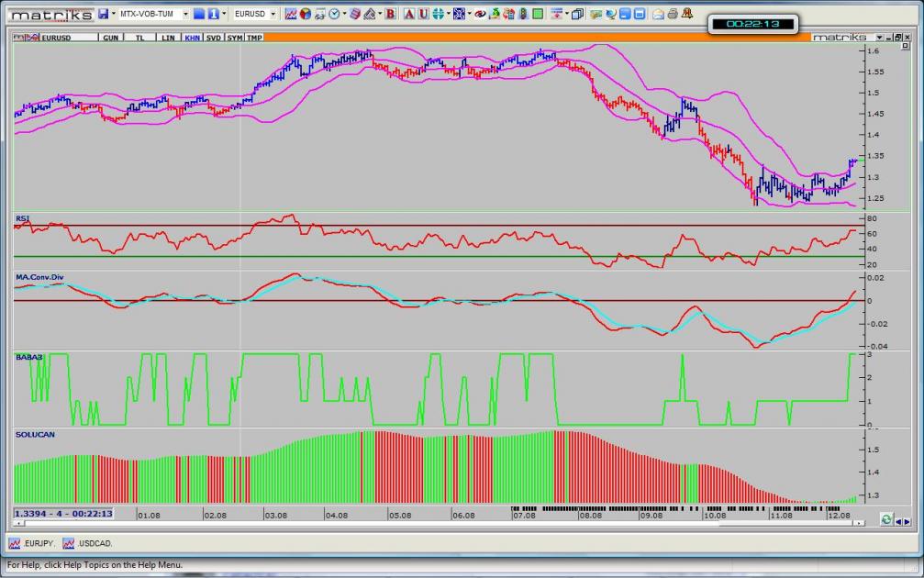Click the red eye icon in toolbar
This screenshot has width=924, height=578.
(x=480, y=14)
